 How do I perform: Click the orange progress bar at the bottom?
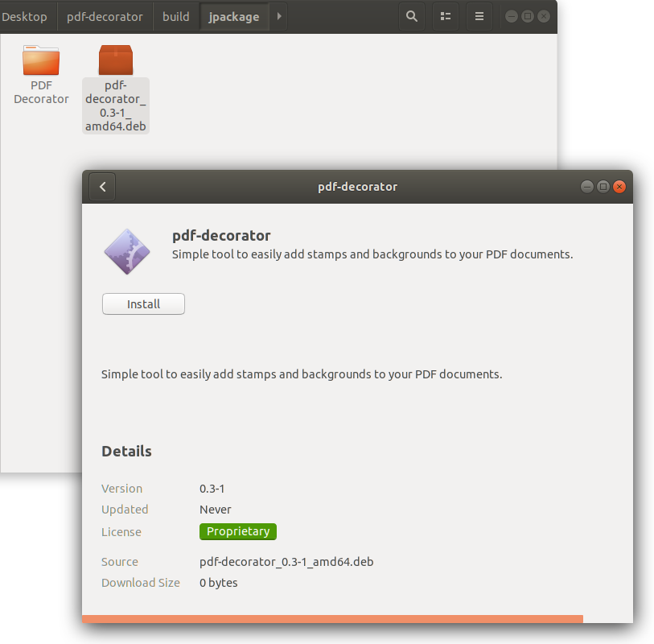(331, 618)
